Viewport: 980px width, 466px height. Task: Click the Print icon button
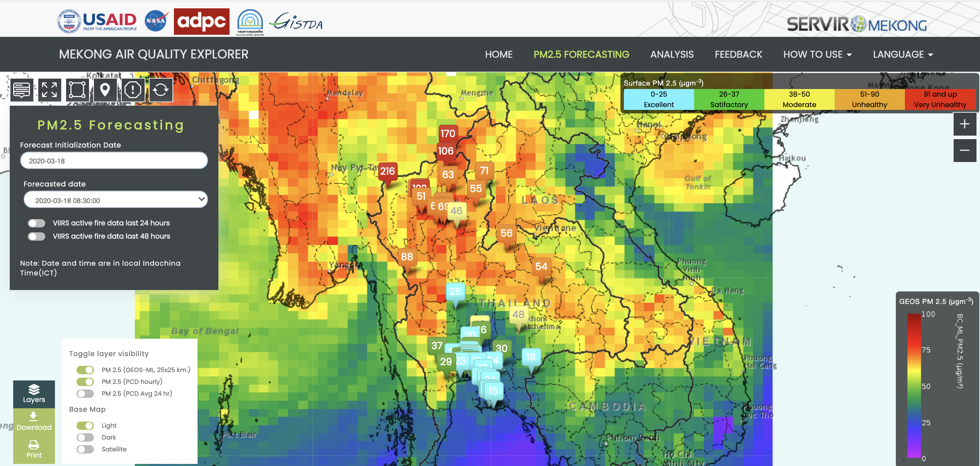[x=34, y=449]
